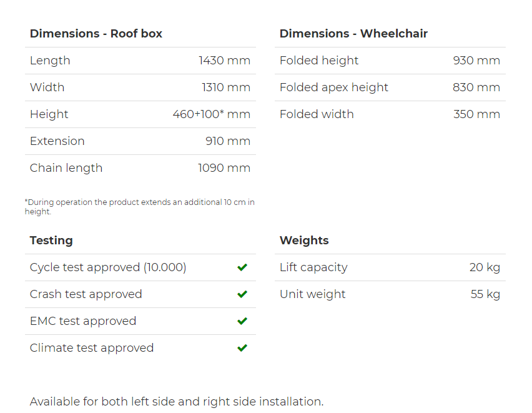Click the Testing section heading
The image size is (532, 413).
[51, 241]
